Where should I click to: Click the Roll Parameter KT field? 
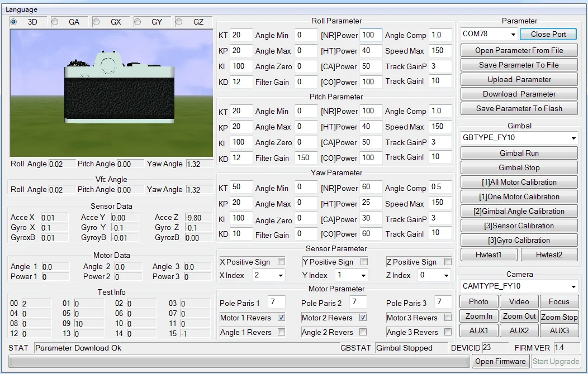coord(241,35)
